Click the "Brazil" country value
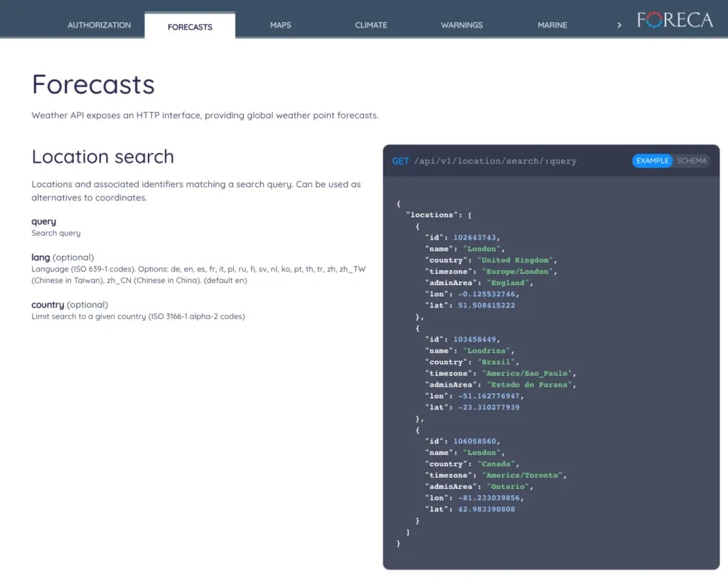 point(496,362)
